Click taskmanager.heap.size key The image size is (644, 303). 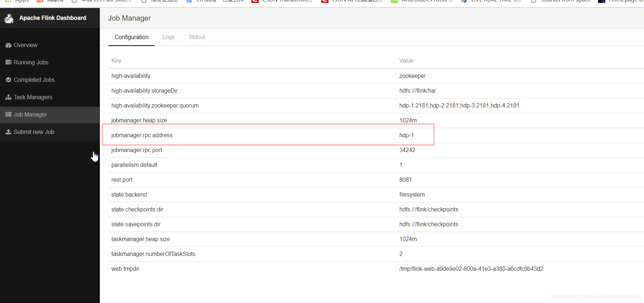[x=141, y=239]
